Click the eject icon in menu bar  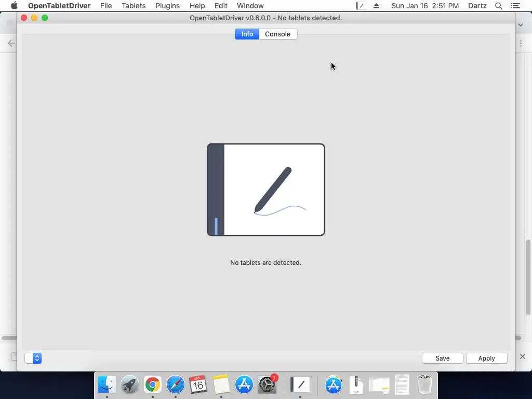[x=376, y=6]
